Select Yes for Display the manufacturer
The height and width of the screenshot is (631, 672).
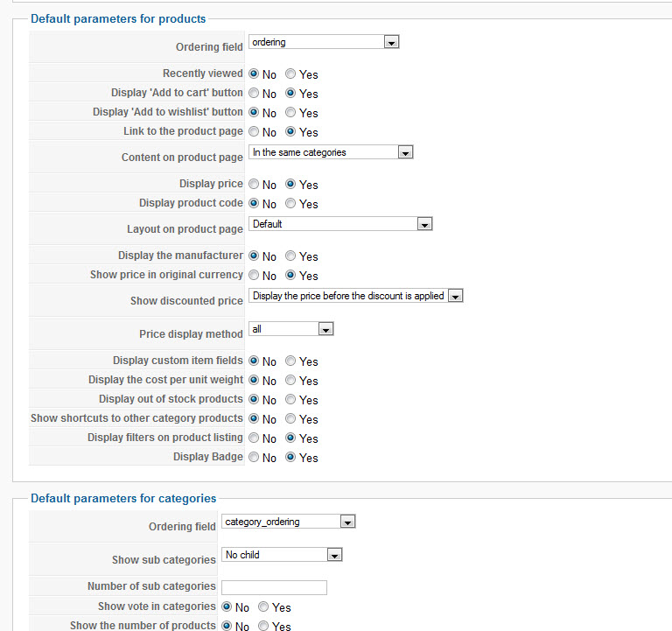[290, 256]
